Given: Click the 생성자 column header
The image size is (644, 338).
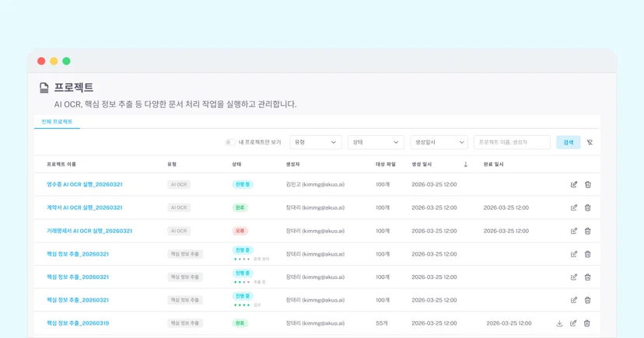Looking at the screenshot, I should tap(293, 164).
